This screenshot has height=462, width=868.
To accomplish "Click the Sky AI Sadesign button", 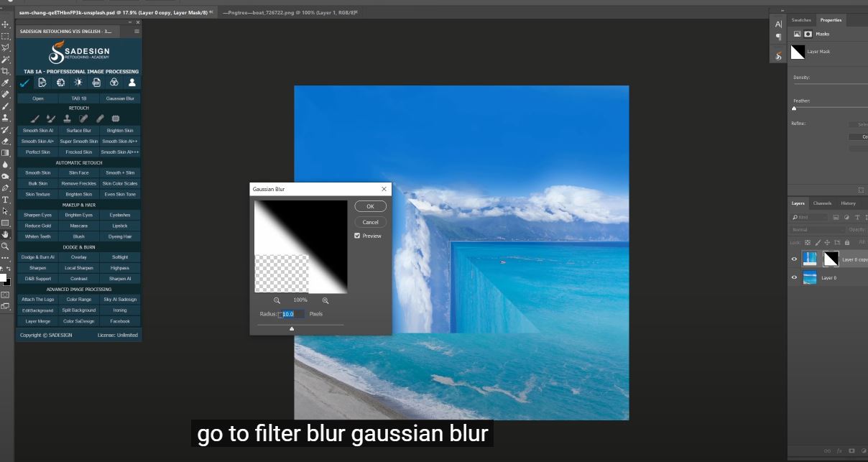I will (120, 300).
